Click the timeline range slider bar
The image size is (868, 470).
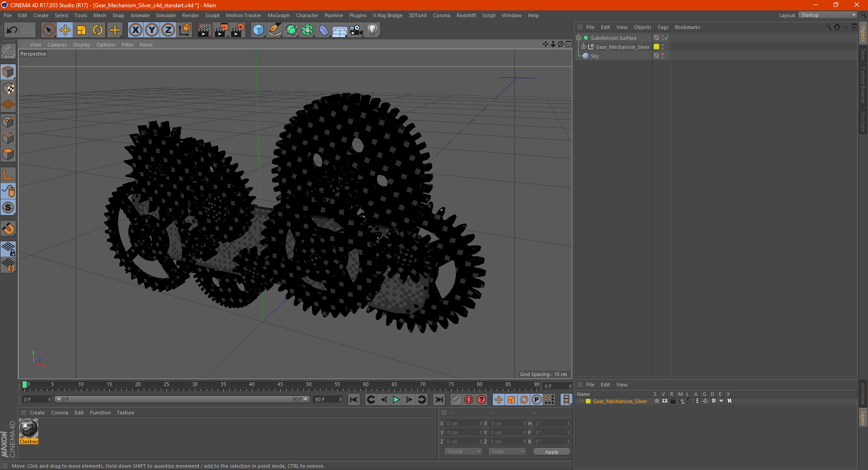pos(182,399)
